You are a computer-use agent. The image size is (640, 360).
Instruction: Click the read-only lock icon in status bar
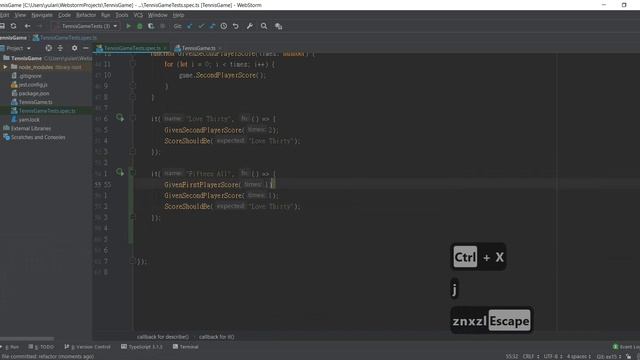(629, 356)
